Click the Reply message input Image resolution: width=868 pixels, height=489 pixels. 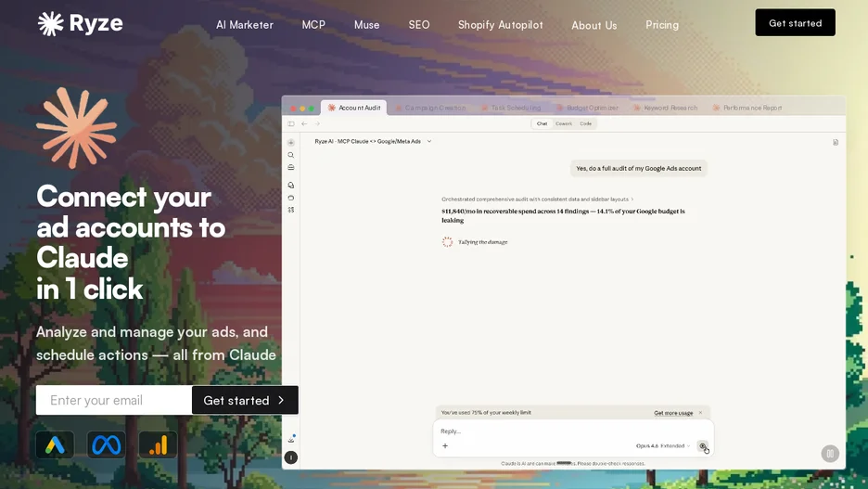(x=573, y=431)
